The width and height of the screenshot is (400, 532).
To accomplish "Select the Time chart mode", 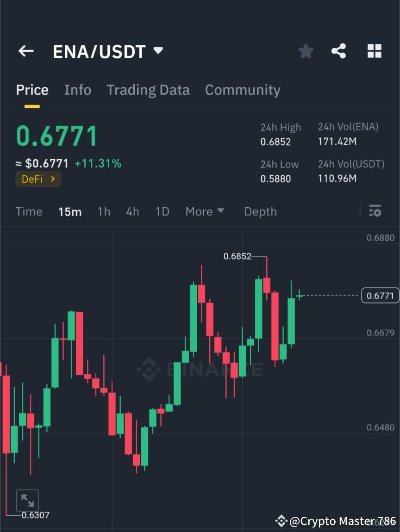I will [x=29, y=211].
